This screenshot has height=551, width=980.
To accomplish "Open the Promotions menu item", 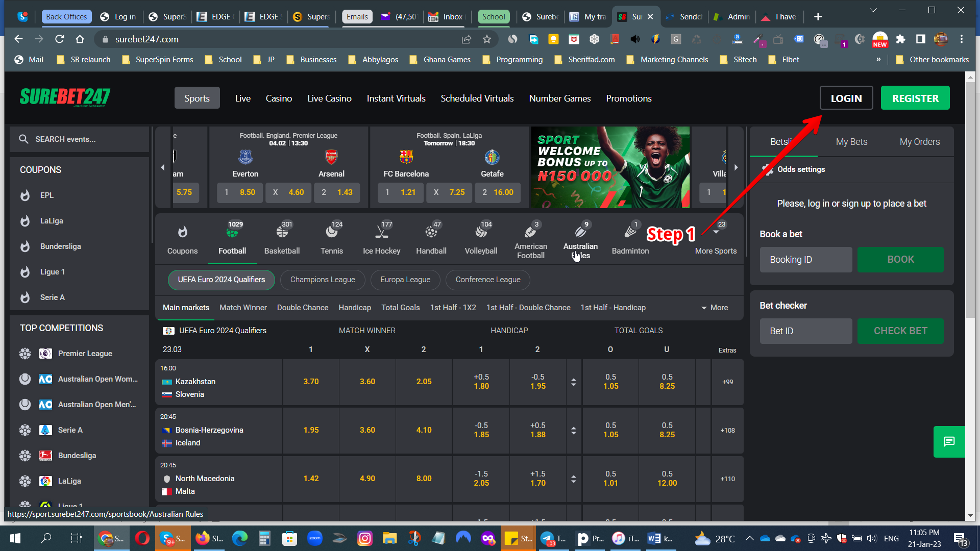I will tap(628, 98).
